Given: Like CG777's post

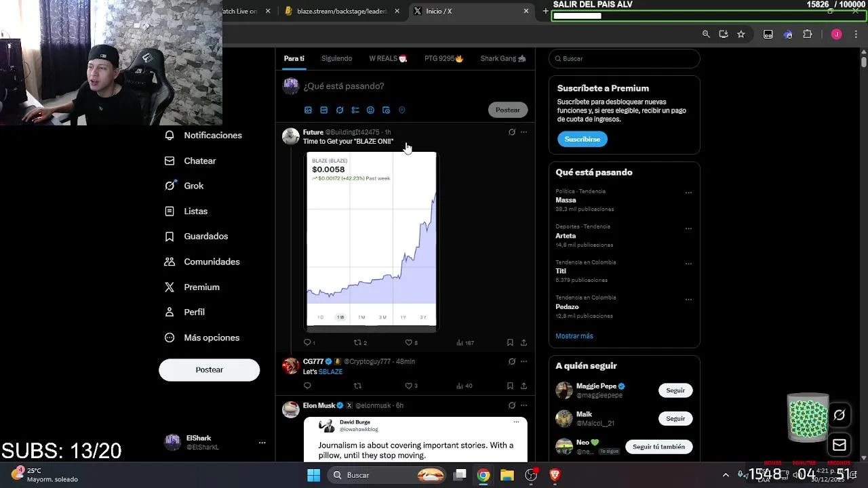Looking at the screenshot, I should [410, 386].
